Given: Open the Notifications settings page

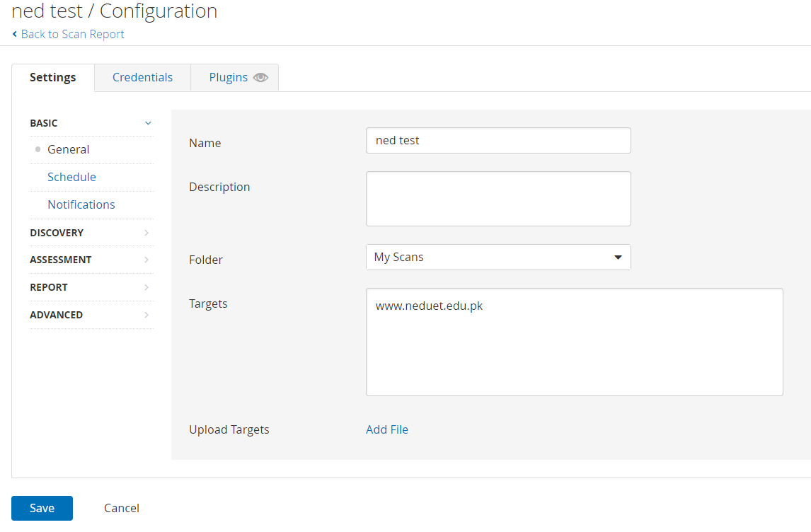Looking at the screenshot, I should [81, 204].
